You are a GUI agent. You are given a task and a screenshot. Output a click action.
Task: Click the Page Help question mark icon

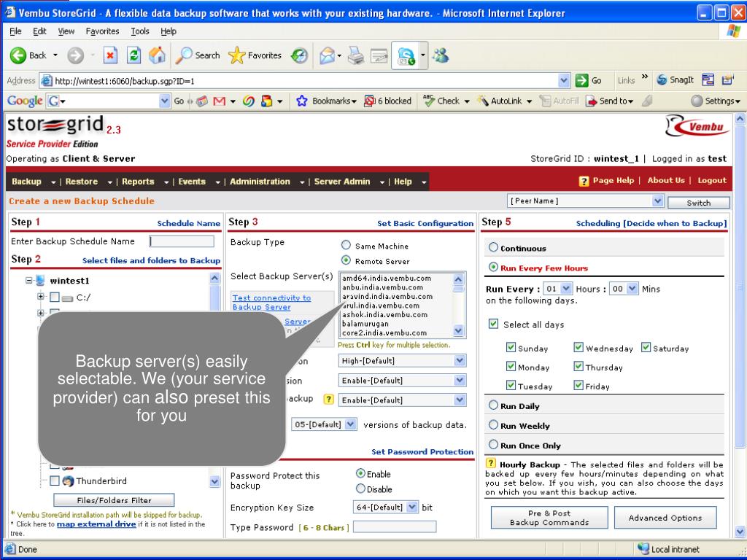(x=584, y=181)
